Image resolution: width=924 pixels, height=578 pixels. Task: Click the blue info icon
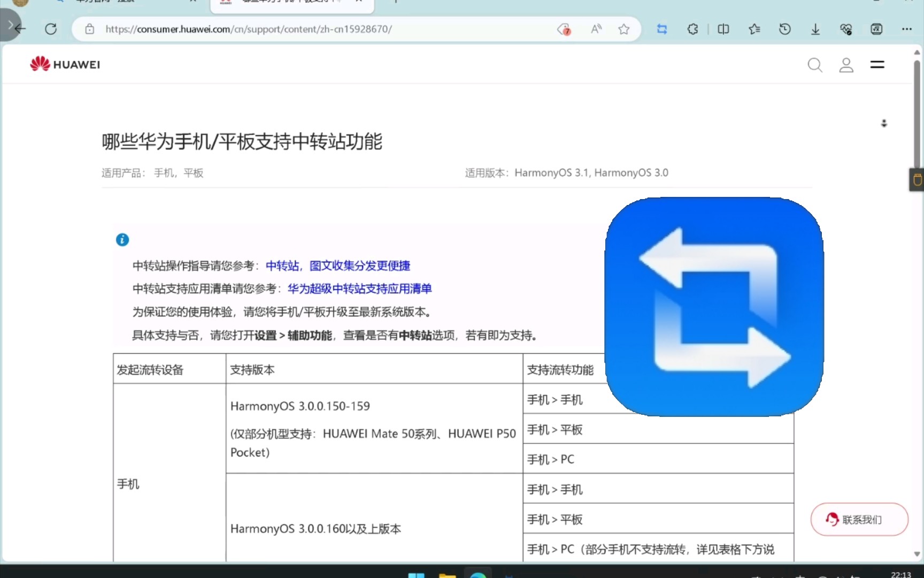pyautogui.click(x=122, y=240)
